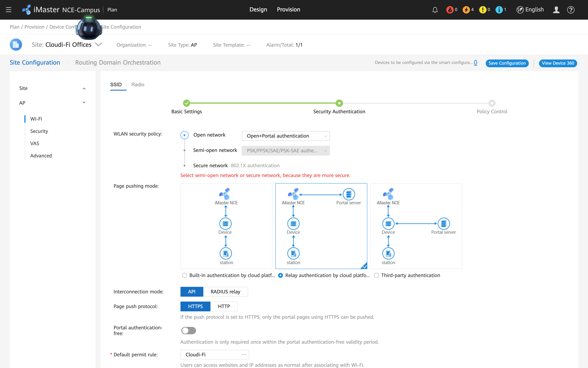This screenshot has height=368, width=588.
Task: Click iMaster NCE icon in Third-party diagram
Action: pos(388,194)
